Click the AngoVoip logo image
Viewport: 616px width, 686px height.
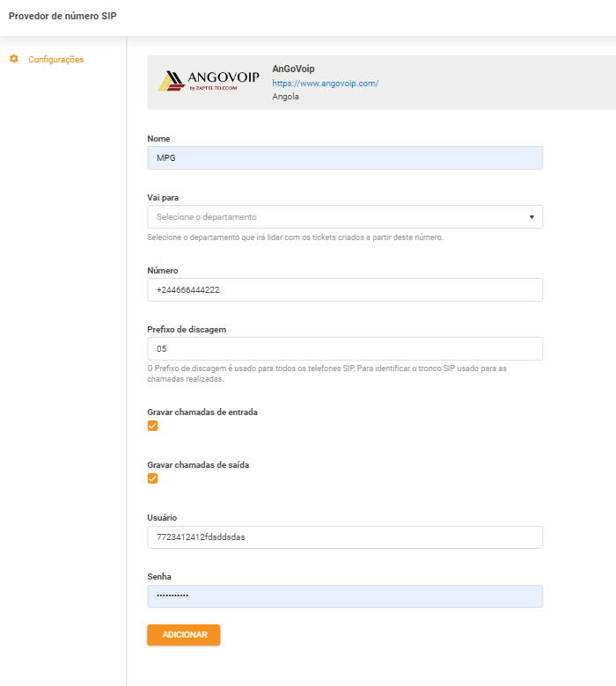click(x=209, y=81)
